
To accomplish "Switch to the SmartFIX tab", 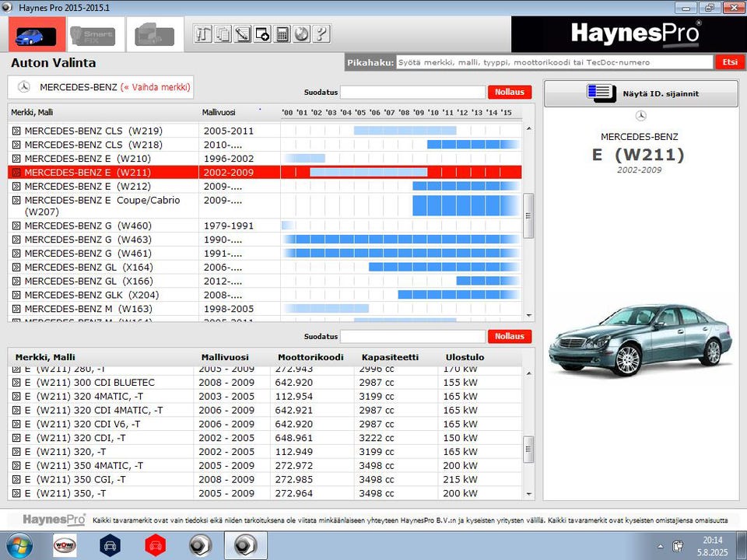I will (x=92, y=35).
